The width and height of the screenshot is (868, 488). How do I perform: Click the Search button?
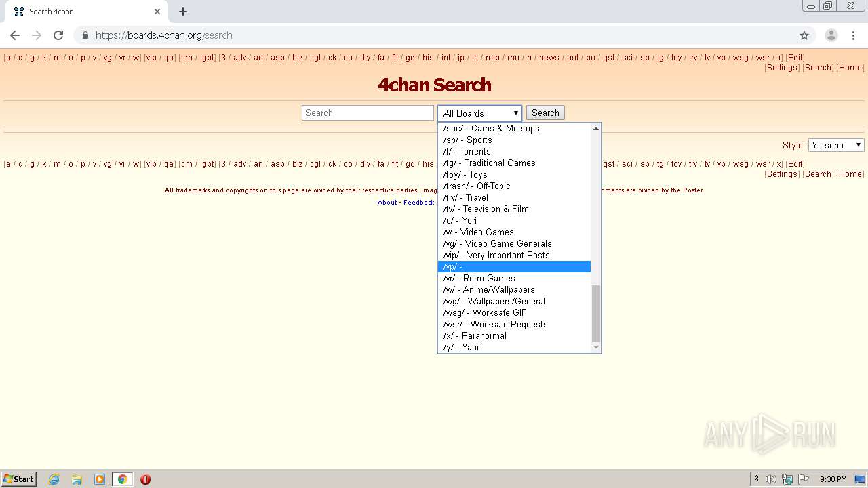545,113
